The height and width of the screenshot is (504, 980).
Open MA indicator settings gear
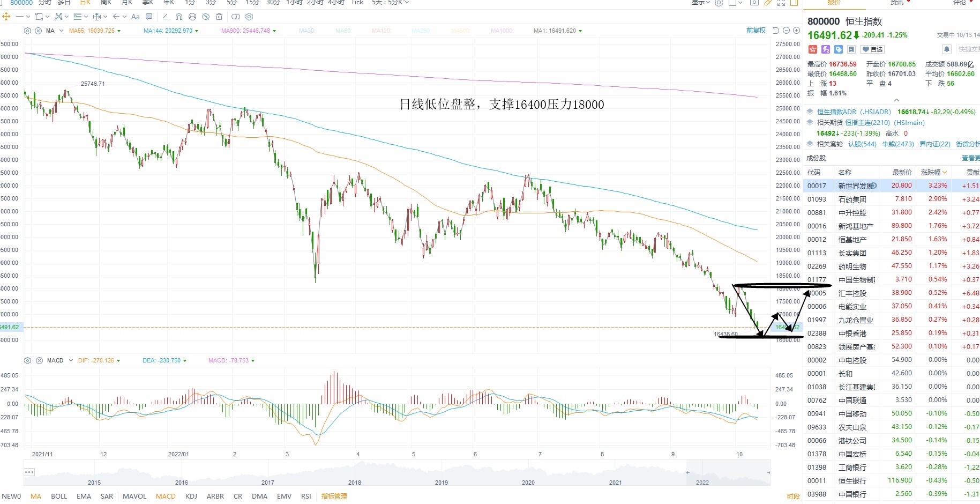(28, 31)
